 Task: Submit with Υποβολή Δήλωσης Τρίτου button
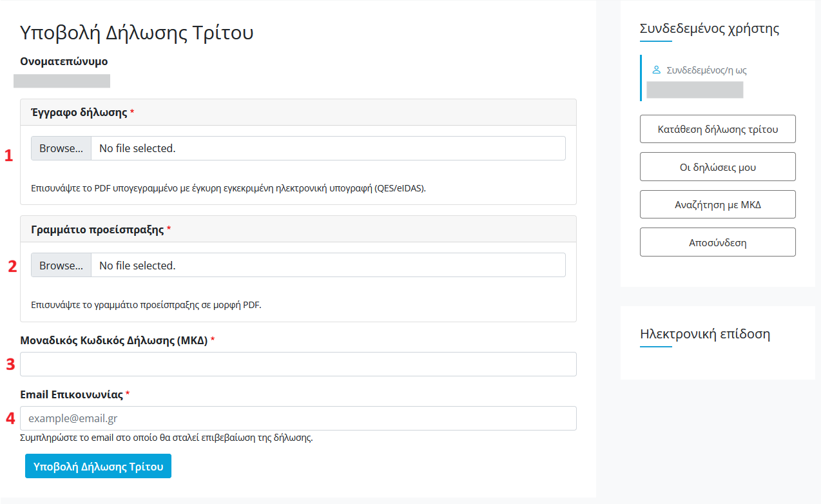coord(98,467)
